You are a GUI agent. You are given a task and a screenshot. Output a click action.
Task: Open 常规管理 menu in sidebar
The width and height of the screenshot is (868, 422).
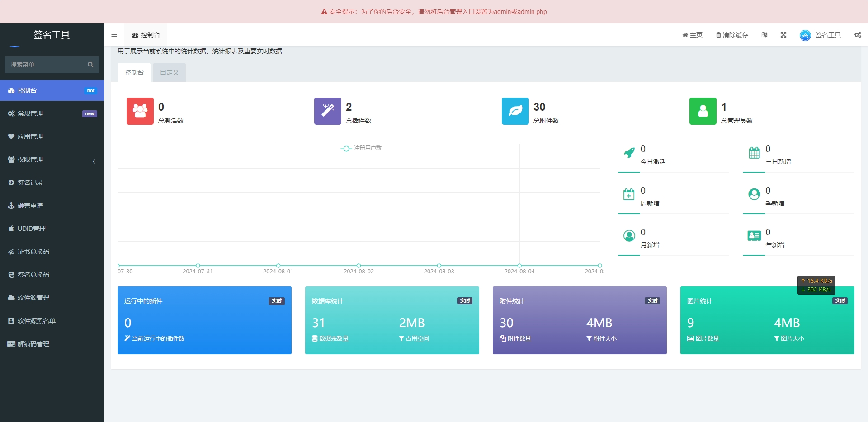click(x=52, y=113)
